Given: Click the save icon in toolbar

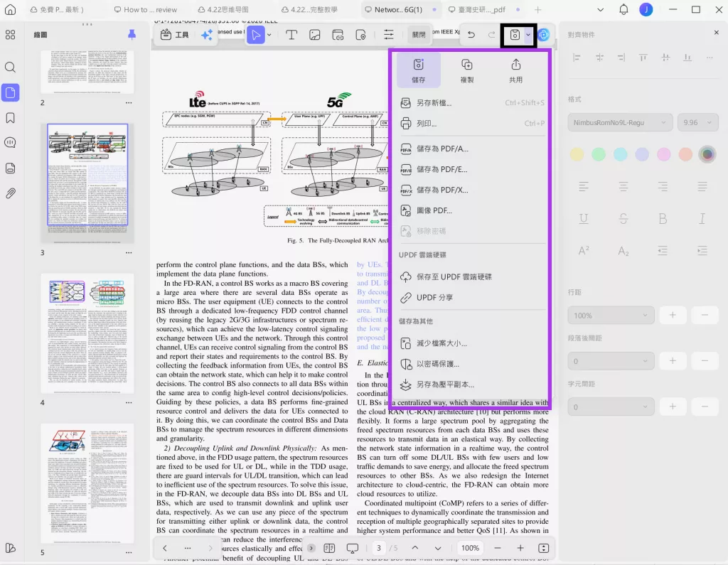Looking at the screenshot, I should click(x=515, y=35).
